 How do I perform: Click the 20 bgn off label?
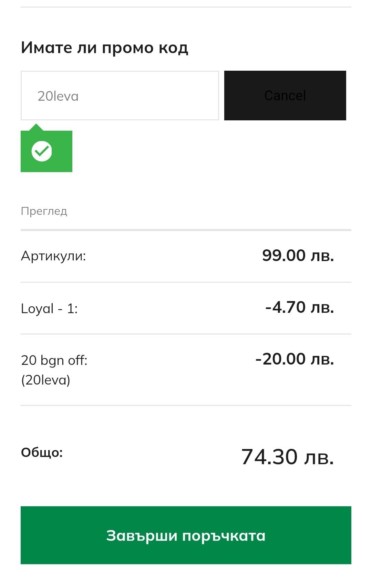click(x=54, y=360)
